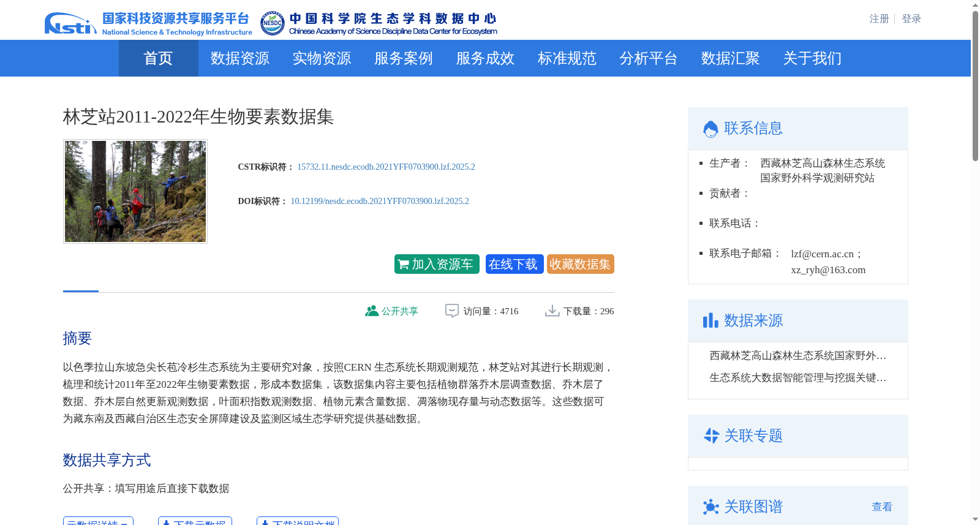Click the 公开共享 label text
Image resolution: width=980 pixels, height=525 pixels.
(x=400, y=311)
